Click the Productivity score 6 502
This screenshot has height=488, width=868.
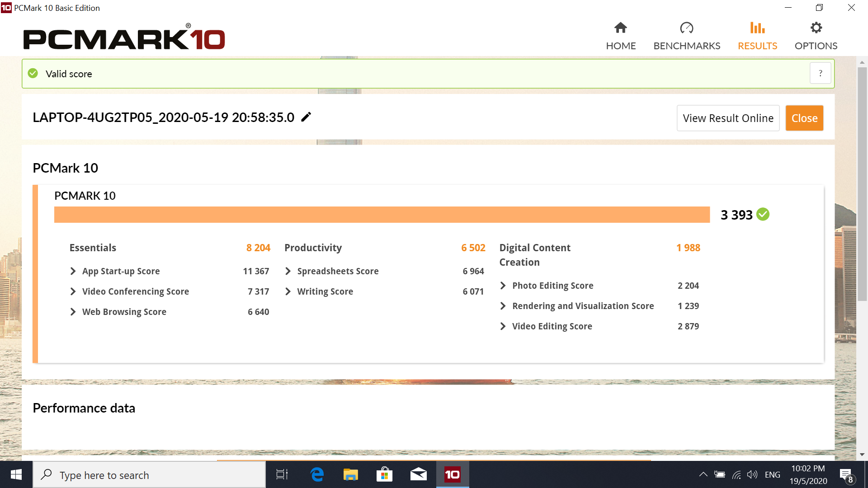point(473,248)
